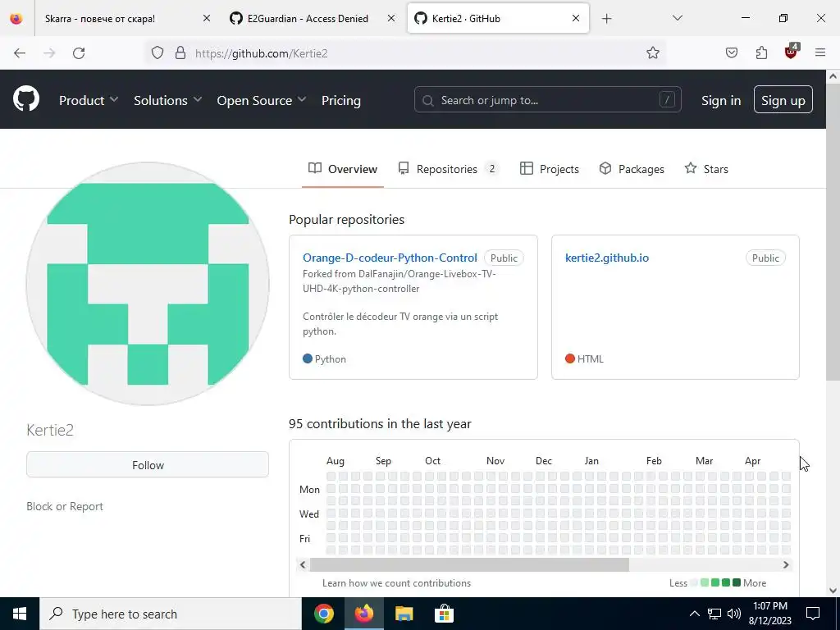The width and height of the screenshot is (840, 630).
Task: Open network status tray icon
Action: point(714,614)
